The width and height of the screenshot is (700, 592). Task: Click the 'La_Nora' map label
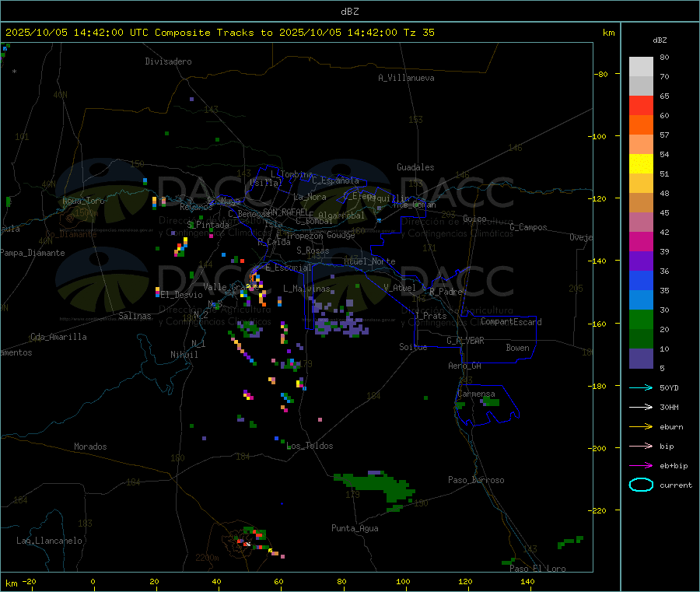tap(310, 197)
